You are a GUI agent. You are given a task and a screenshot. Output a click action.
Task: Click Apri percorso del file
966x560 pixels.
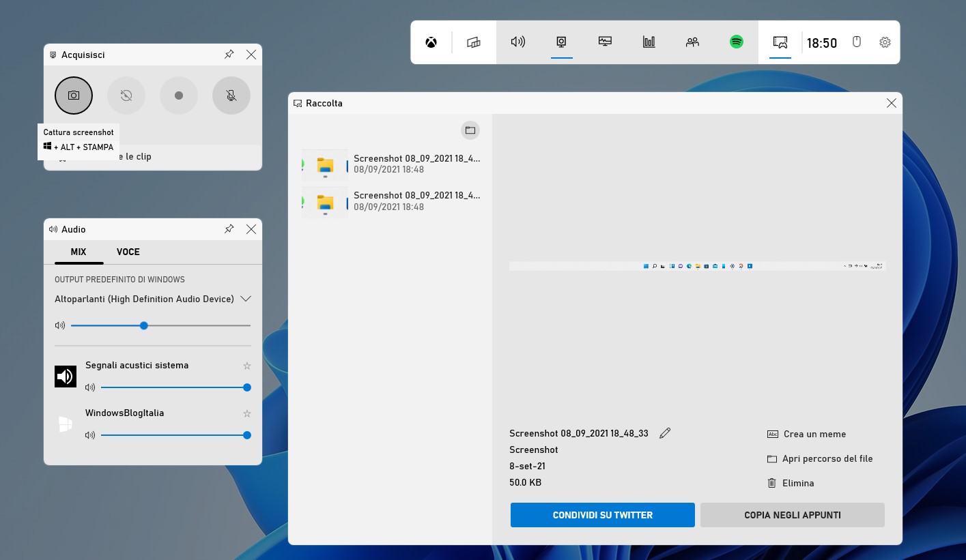(x=820, y=458)
